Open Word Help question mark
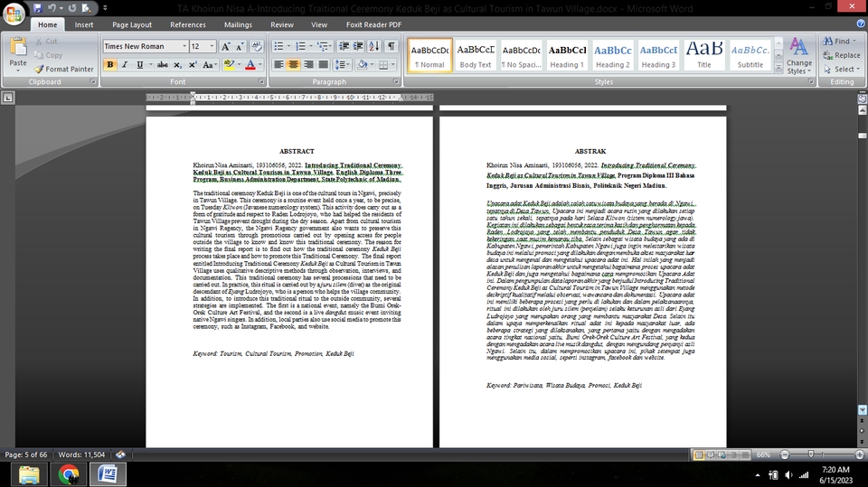 (861, 23)
